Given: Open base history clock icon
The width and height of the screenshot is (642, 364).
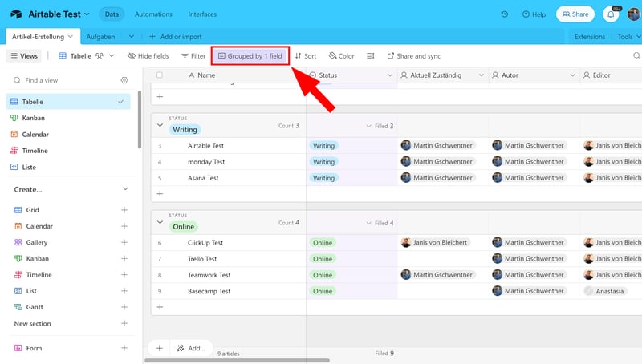Looking at the screenshot, I should coord(505,14).
